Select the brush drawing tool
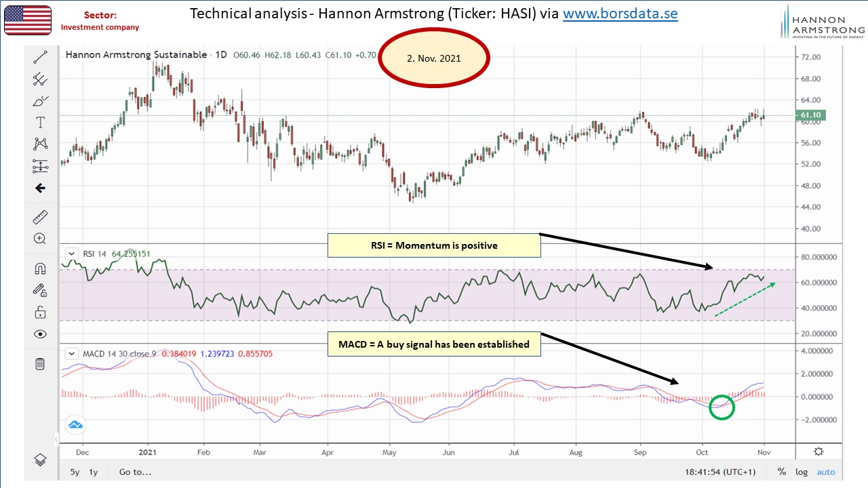Image resolution: width=868 pixels, height=488 pixels. (40, 101)
